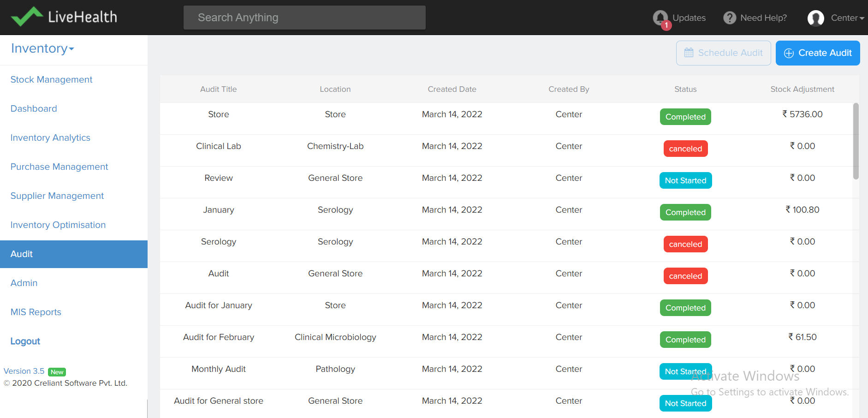Open the Center account dropdown
The height and width of the screenshot is (418, 868).
[x=847, y=18]
